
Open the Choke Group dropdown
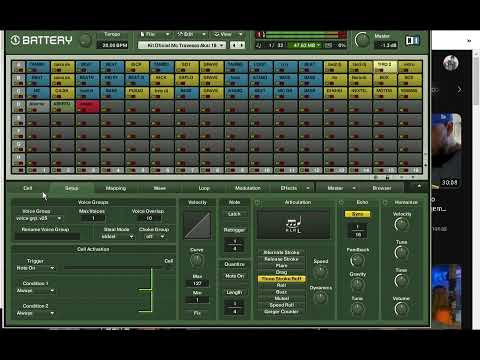[x=155, y=236]
